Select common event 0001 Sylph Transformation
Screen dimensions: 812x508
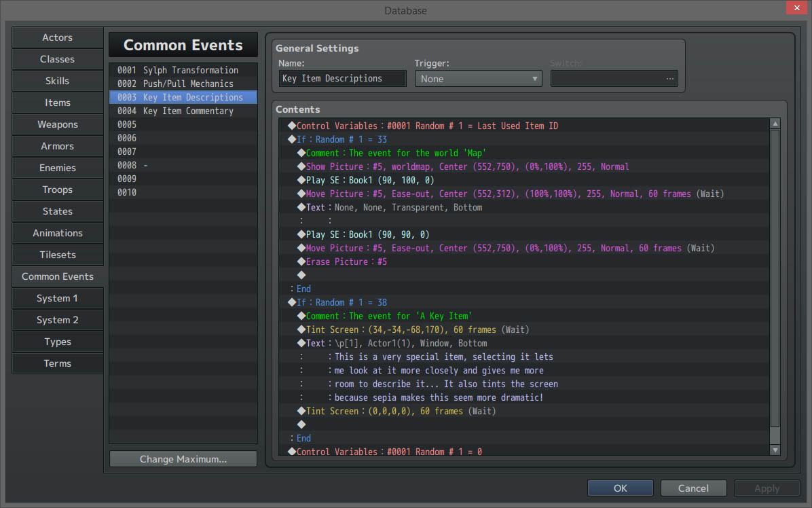183,71
